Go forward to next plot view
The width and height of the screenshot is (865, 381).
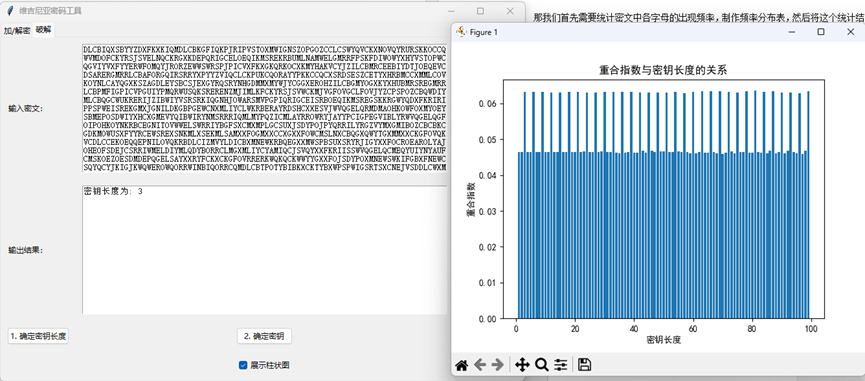pyautogui.click(x=498, y=364)
